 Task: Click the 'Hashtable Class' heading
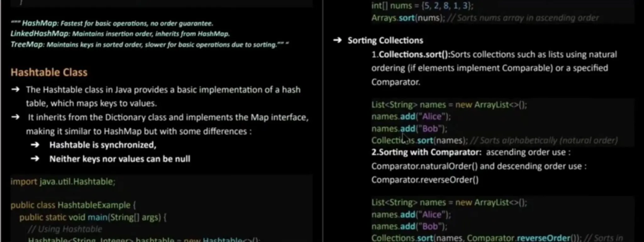click(49, 72)
